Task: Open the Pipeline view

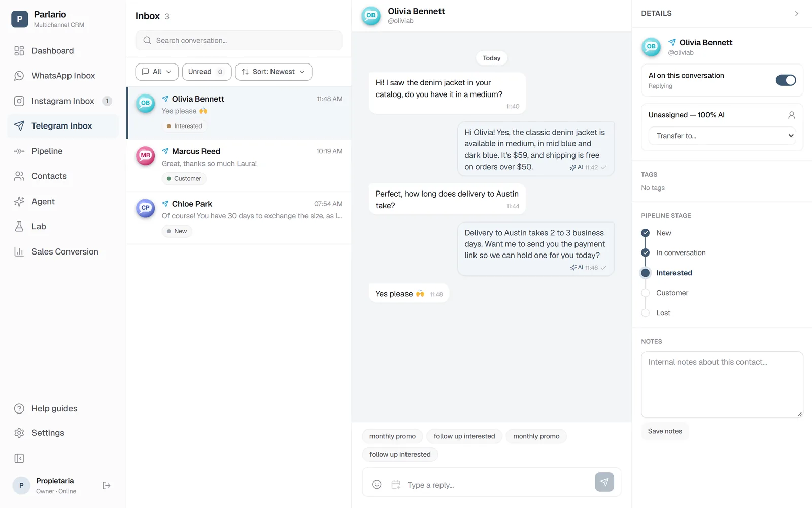Action: coord(63,151)
